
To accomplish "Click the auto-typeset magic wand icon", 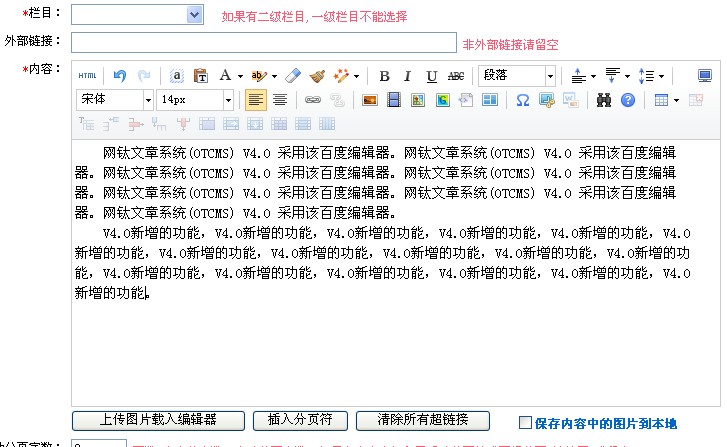I will coord(341,76).
